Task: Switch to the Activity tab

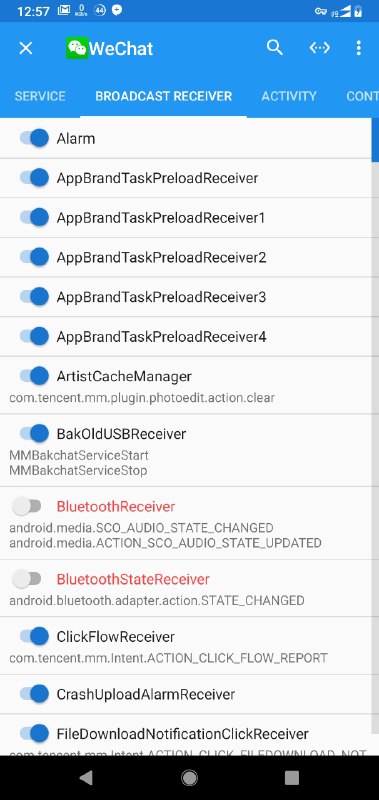Action: pos(289,96)
